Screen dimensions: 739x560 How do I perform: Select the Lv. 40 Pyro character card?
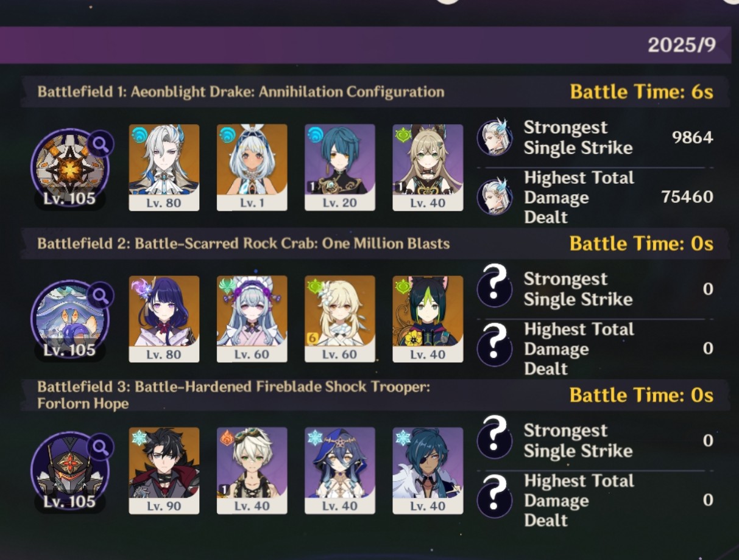click(x=252, y=471)
